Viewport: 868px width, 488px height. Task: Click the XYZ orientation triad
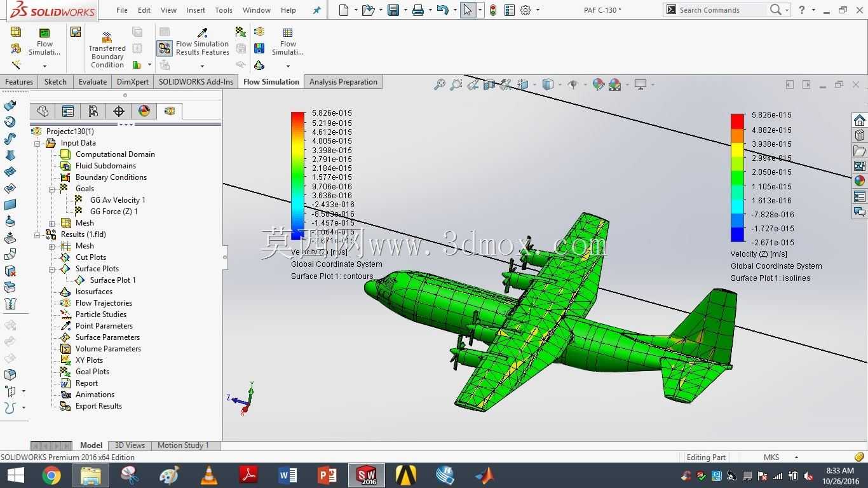tap(241, 399)
